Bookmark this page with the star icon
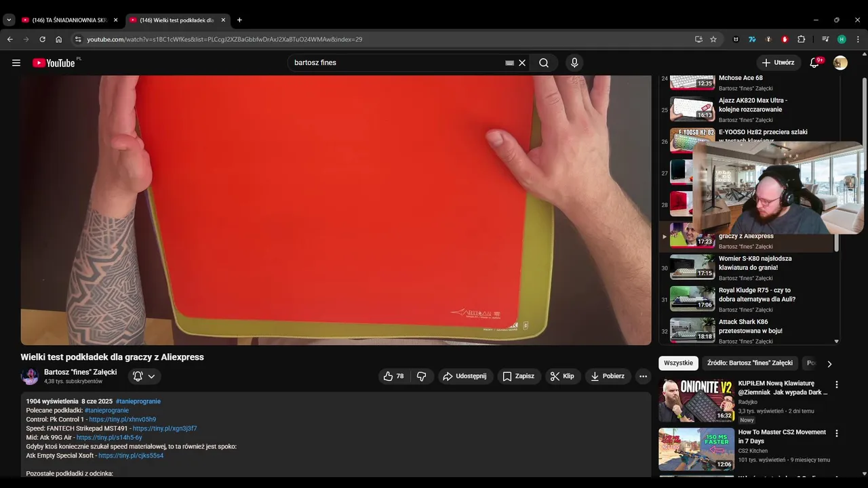 point(713,39)
